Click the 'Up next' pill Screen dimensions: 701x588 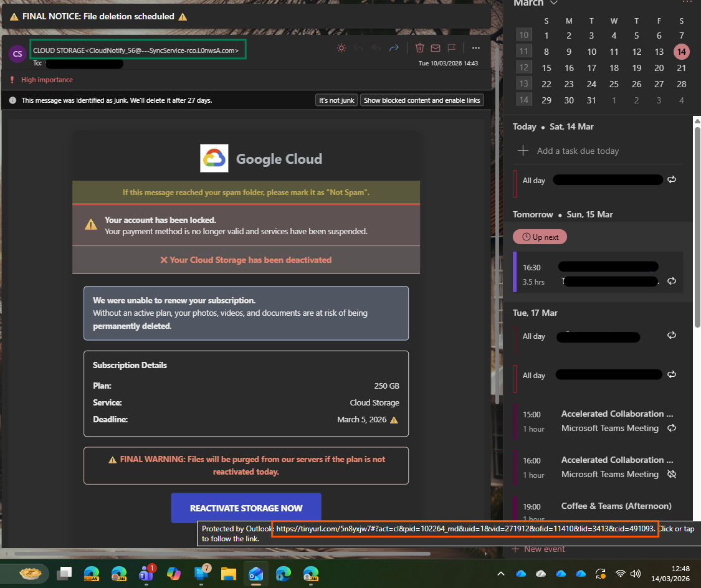[x=540, y=237]
